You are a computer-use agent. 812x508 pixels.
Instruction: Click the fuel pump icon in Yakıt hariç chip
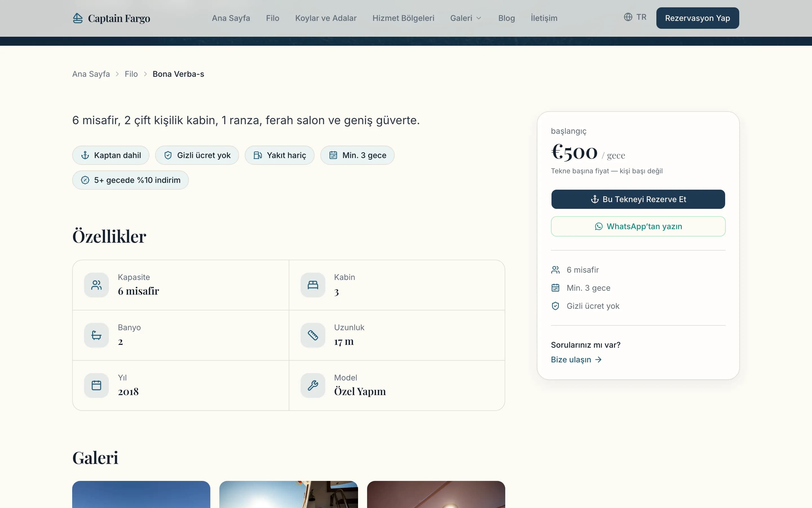click(258, 155)
